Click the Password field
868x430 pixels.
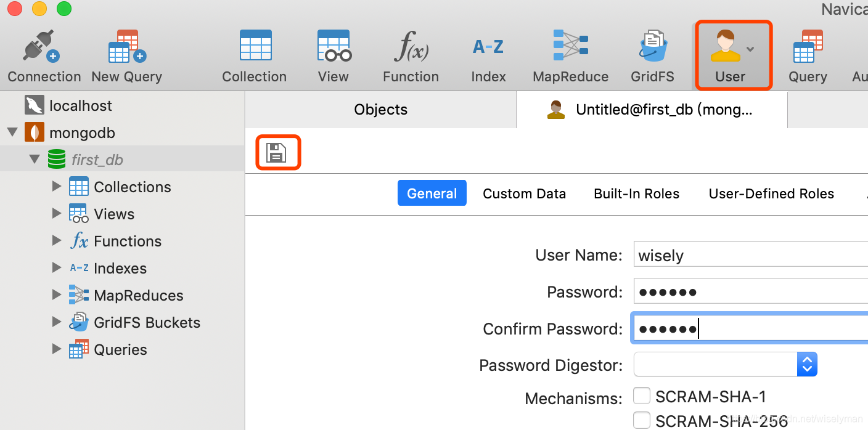pos(751,291)
